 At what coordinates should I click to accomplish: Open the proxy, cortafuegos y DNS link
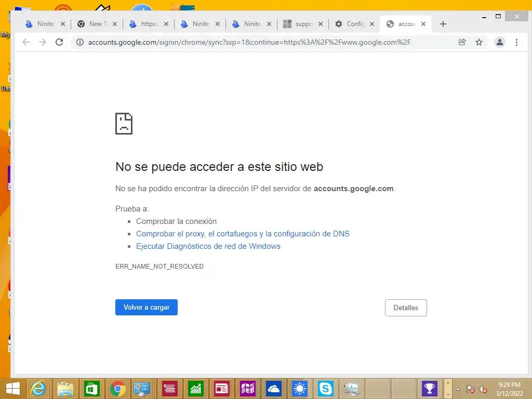pyautogui.click(x=243, y=234)
